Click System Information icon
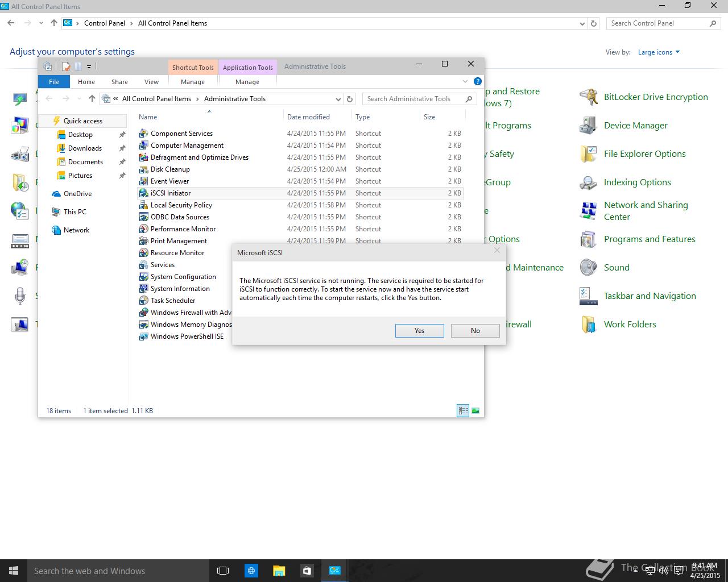Viewport: 728px width, 582px height. (143, 289)
